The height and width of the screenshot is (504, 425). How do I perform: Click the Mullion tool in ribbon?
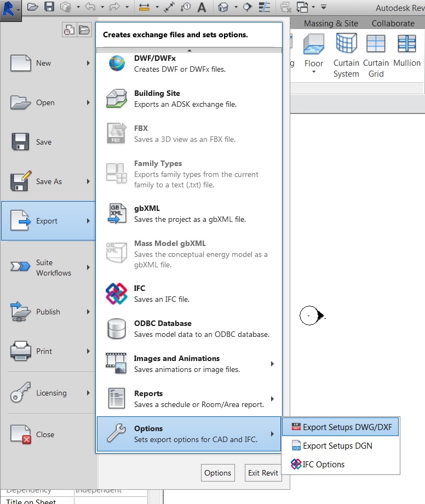(407, 51)
